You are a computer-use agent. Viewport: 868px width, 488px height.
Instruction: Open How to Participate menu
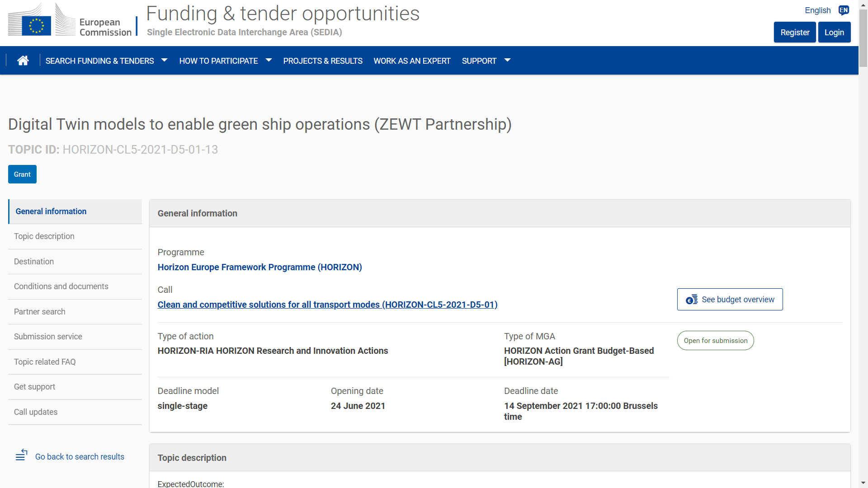[219, 61]
